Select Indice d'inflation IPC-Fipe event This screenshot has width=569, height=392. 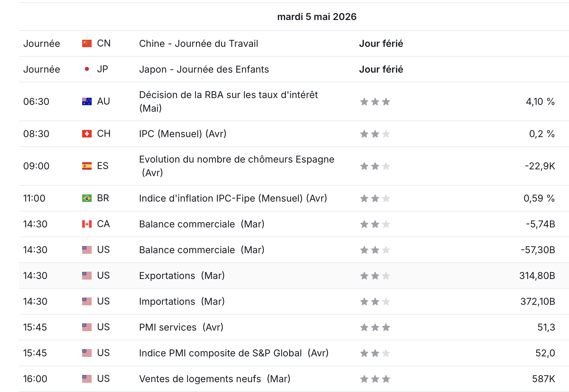[233, 198]
